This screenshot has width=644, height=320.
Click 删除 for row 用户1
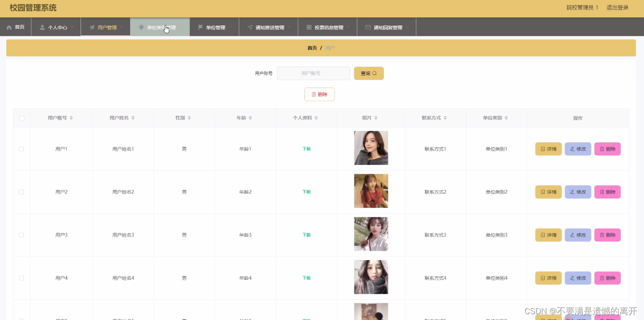[607, 149]
